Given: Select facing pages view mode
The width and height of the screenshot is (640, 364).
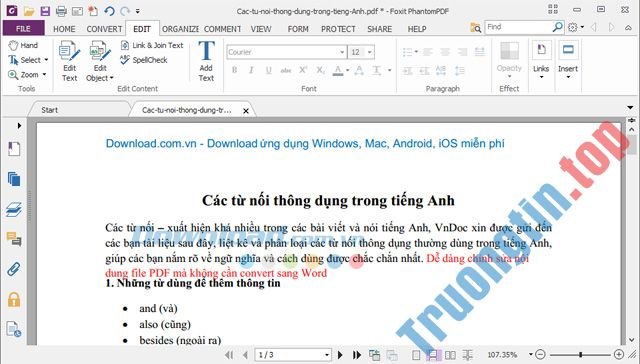Looking at the screenshot, I should click(x=450, y=355).
